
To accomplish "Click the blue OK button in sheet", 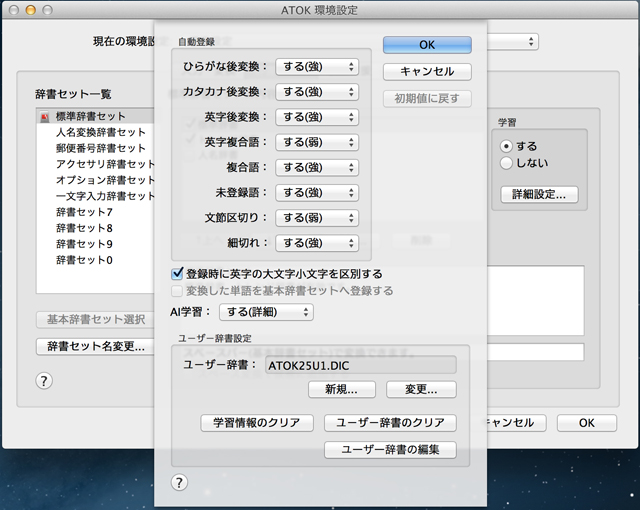I will [x=427, y=45].
